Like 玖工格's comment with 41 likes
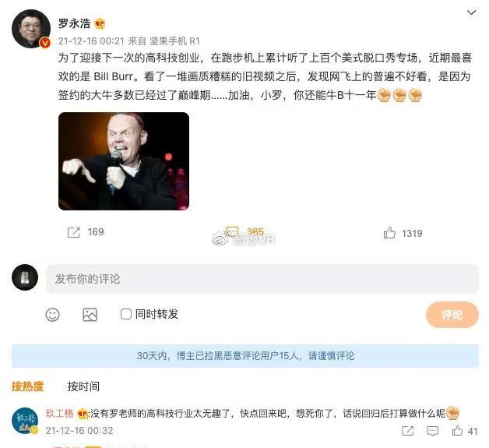 457,431
